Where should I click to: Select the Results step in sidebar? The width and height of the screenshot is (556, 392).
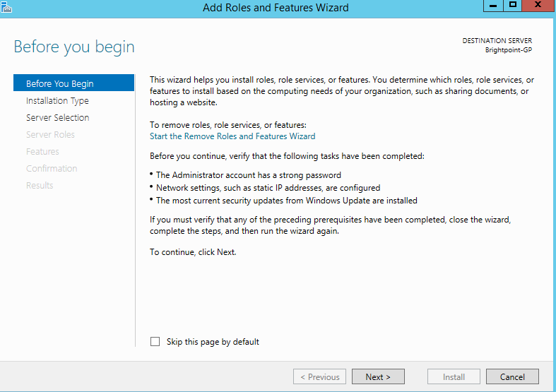40,185
